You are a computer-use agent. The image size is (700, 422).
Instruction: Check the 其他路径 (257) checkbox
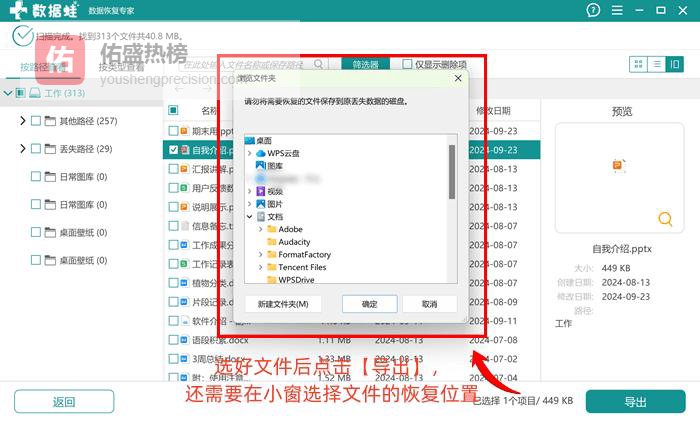coord(36,121)
